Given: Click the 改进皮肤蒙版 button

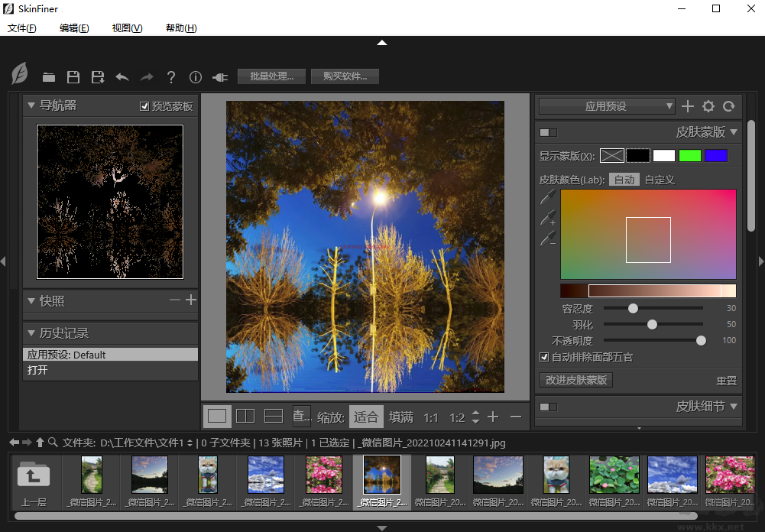Looking at the screenshot, I should click(576, 380).
